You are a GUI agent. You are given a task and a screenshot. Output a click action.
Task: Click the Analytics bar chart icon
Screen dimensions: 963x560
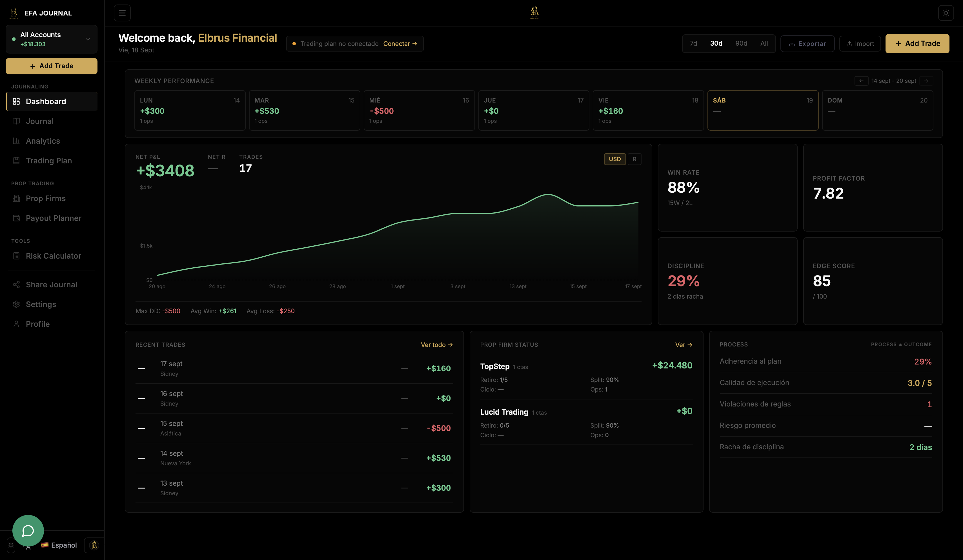click(x=16, y=141)
